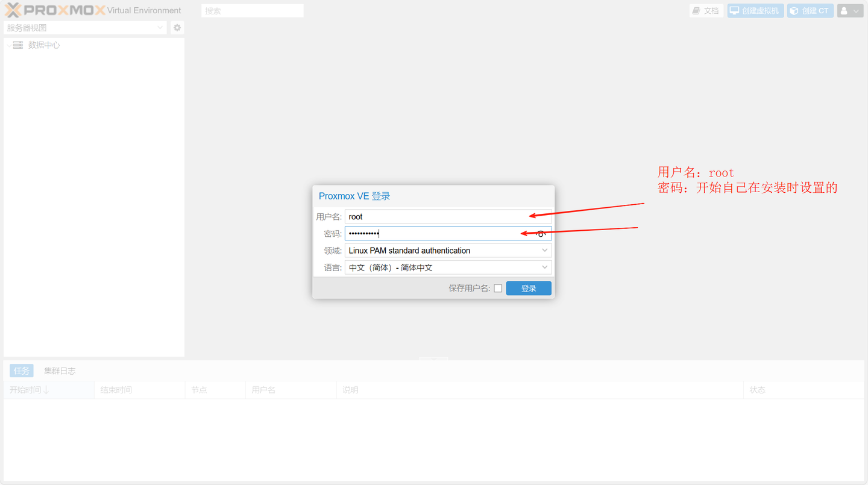Click the panel collapse handle above tasks
Image resolution: width=868 pixels, height=485 pixels.
[x=433, y=358]
